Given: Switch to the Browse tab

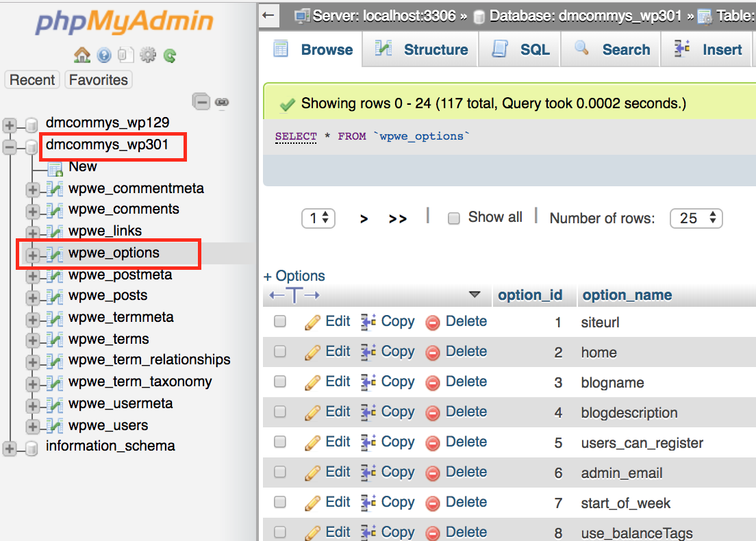Looking at the screenshot, I should click(312, 50).
